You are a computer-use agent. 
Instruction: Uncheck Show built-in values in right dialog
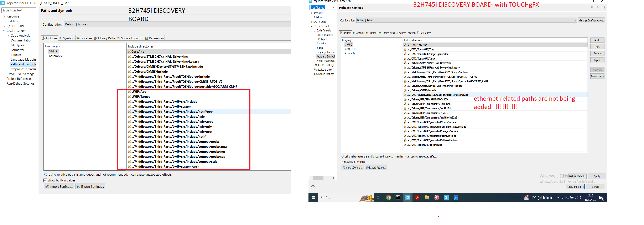click(342, 162)
